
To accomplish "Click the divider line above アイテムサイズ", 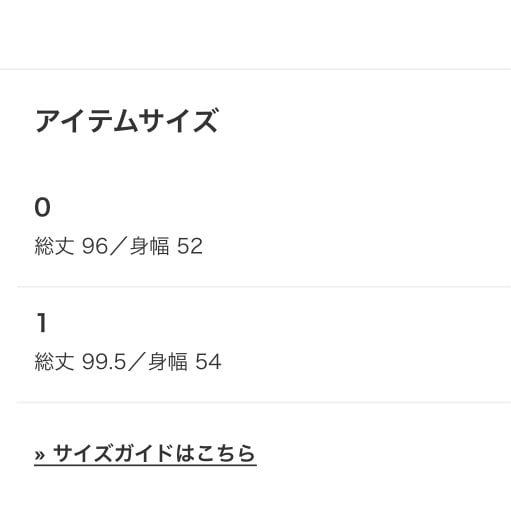I will pyautogui.click(x=255, y=69).
